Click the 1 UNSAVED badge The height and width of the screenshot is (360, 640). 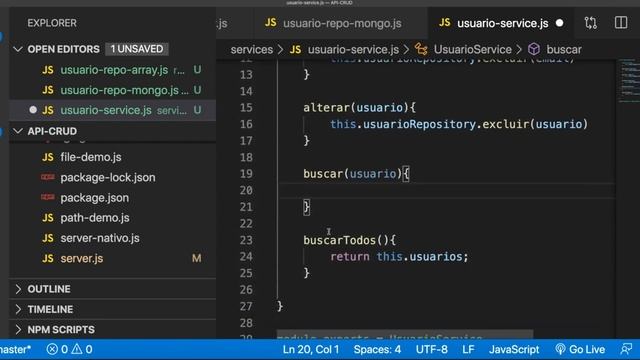(137, 49)
